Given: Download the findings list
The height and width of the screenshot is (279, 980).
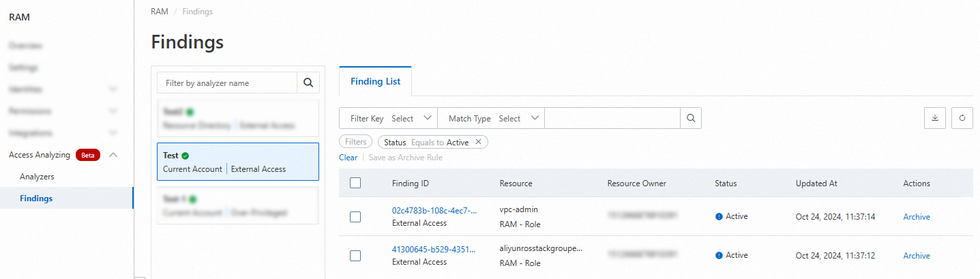Looking at the screenshot, I should (935, 118).
